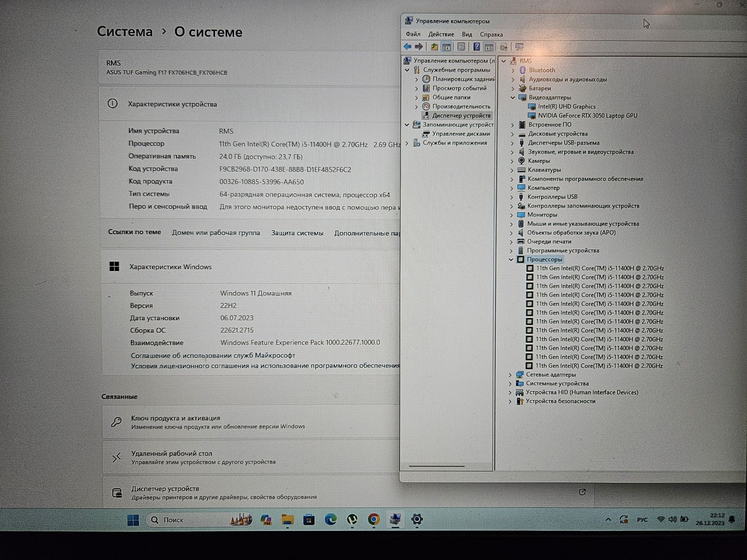Select Intel(R) UHD Graphics adapter
This screenshot has width=747, height=560.
pyautogui.click(x=567, y=106)
